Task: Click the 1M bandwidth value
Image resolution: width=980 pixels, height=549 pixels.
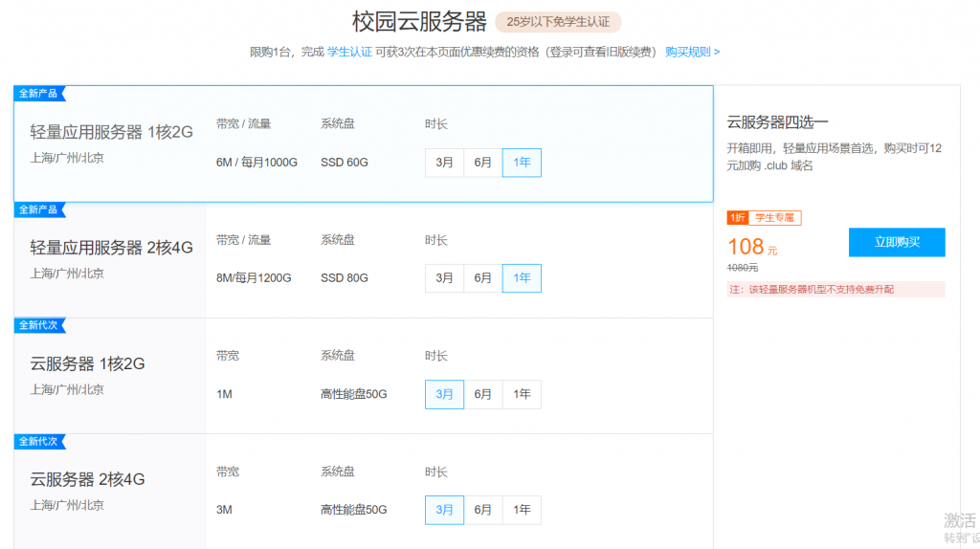Action: (224, 394)
